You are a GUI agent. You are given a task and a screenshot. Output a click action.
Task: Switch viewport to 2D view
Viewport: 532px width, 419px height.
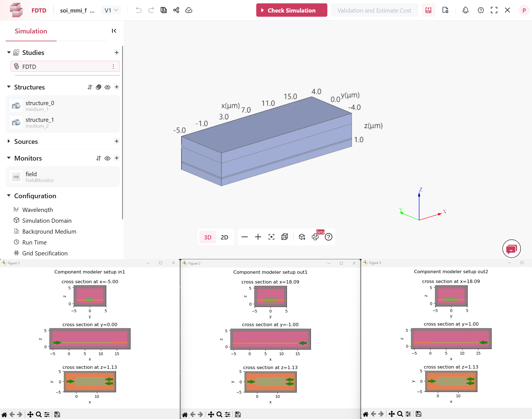[224, 237]
